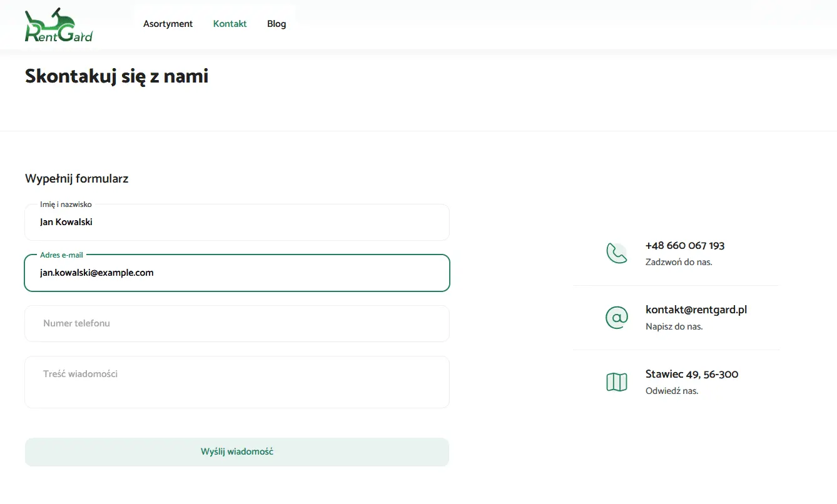
Task: Click phone number +48 660 067 193
Action: pos(684,246)
